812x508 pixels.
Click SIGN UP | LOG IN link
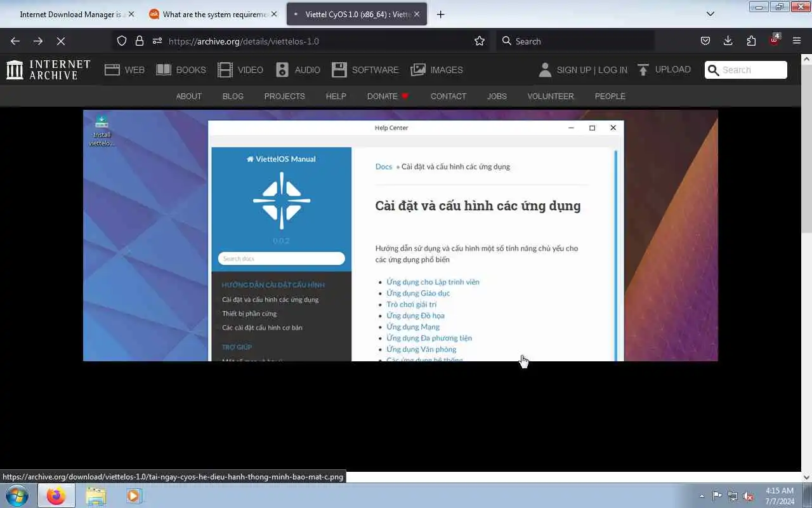(x=592, y=70)
